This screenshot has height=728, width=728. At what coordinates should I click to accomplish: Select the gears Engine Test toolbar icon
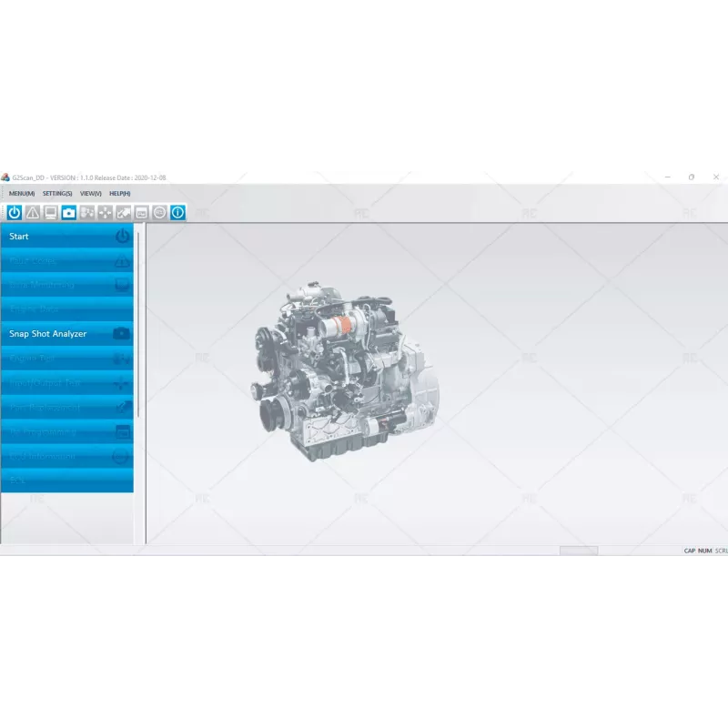tap(86, 212)
